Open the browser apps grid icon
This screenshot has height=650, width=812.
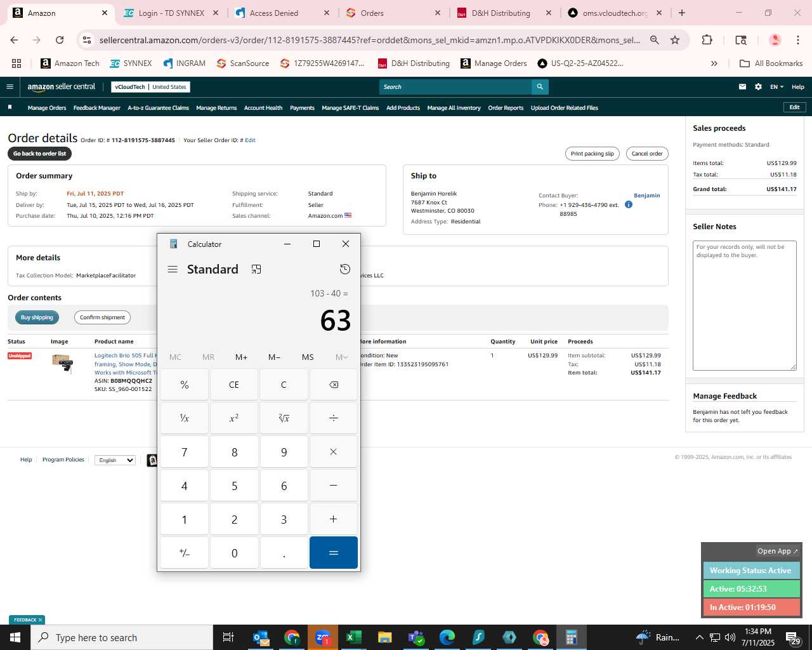(x=16, y=63)
